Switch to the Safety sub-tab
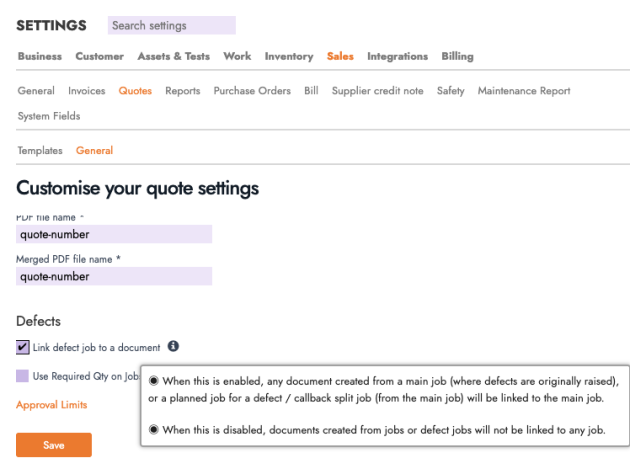 coord(450,91)
